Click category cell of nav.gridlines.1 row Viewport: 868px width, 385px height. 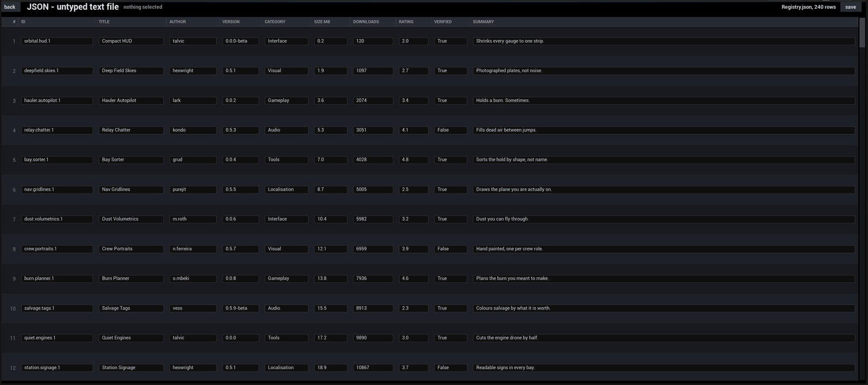click(x=286, y=190)
